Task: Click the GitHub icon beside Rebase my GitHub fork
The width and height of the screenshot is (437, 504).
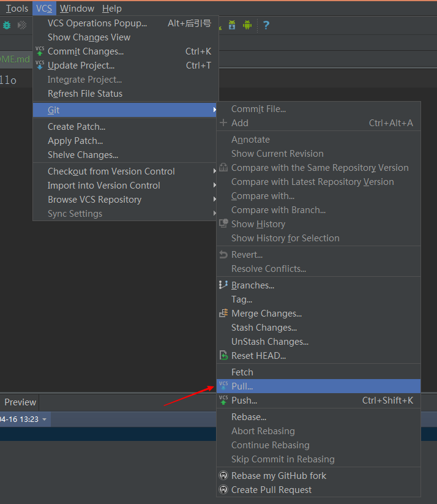Action: (223, 475)
